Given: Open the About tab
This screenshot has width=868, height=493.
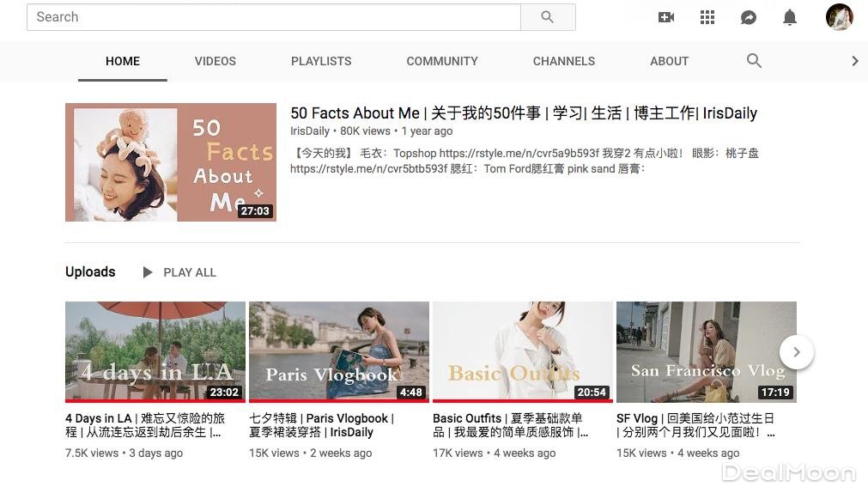Looking at the screenshot, I should point(670,61).
